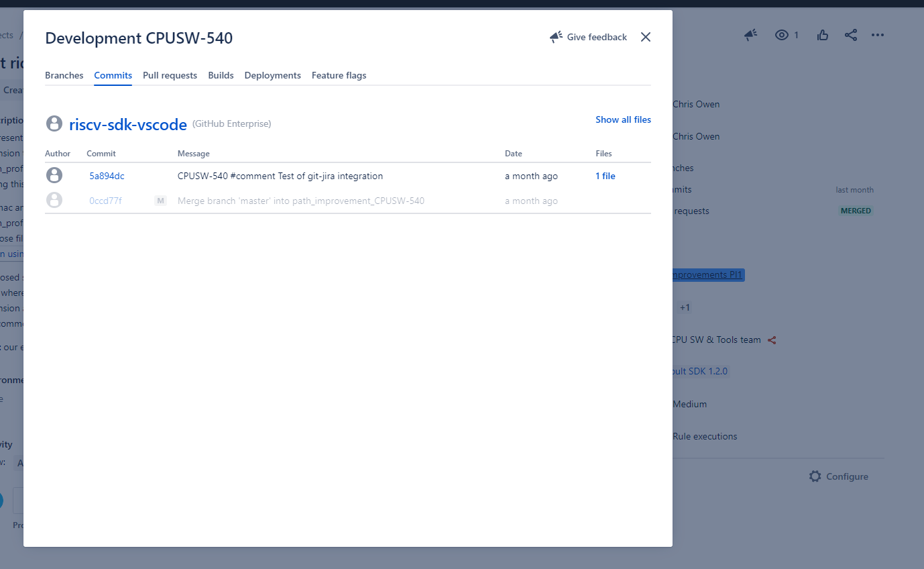Viewport: 924px width, 569px height.
Task: Click the Configure gear button
Action: 838,476
